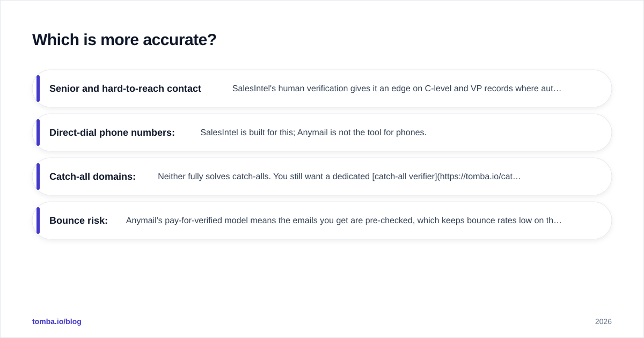The height and width of the screenshot is (338, 644).
Task: Click the purple accent bar on the Bounce risk card
Action: click(38, 221)
